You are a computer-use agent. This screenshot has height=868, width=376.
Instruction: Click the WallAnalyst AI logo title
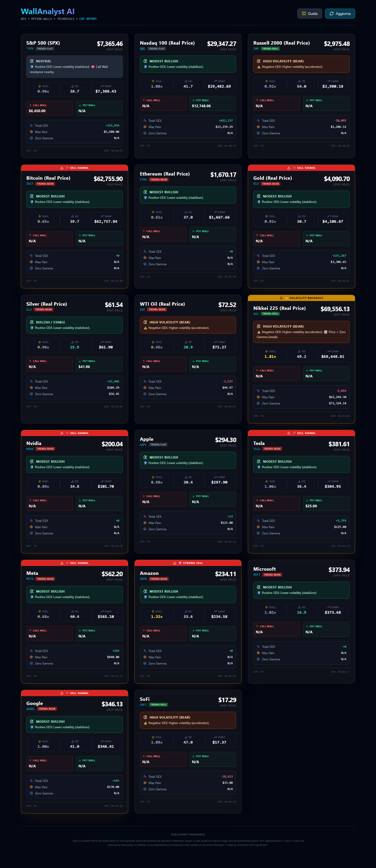pyautogui.click(x=48, y=11)
